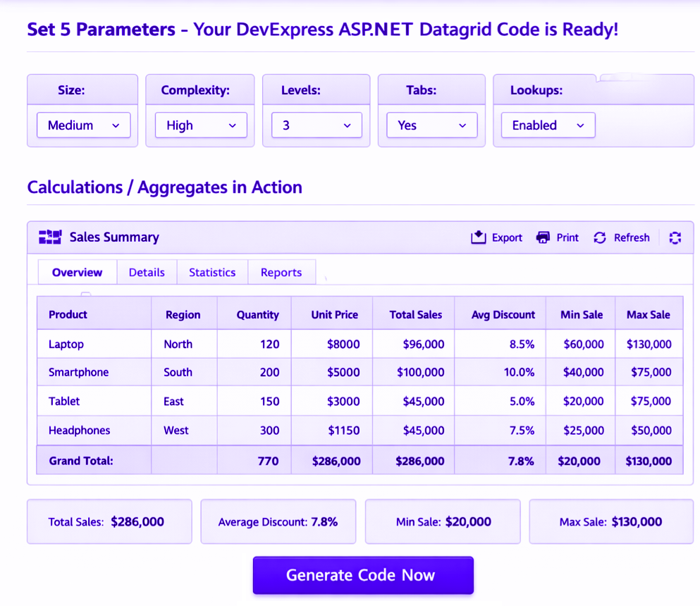This screenshot has width=700, height=606.
Task: Click the Avg Discount column header
Action: (x=503, y=315)
